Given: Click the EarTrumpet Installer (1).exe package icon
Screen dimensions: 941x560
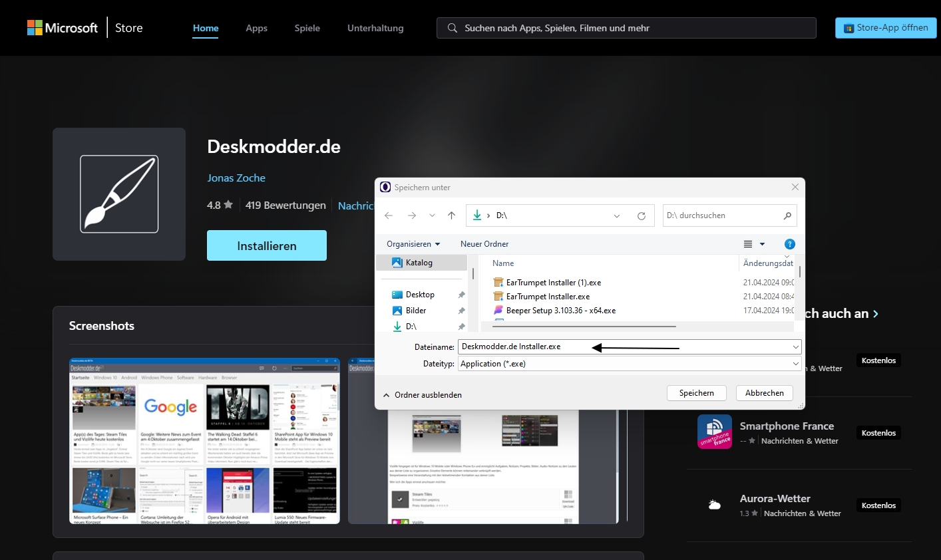Looking at the screenshot, I should click(498, 282).
